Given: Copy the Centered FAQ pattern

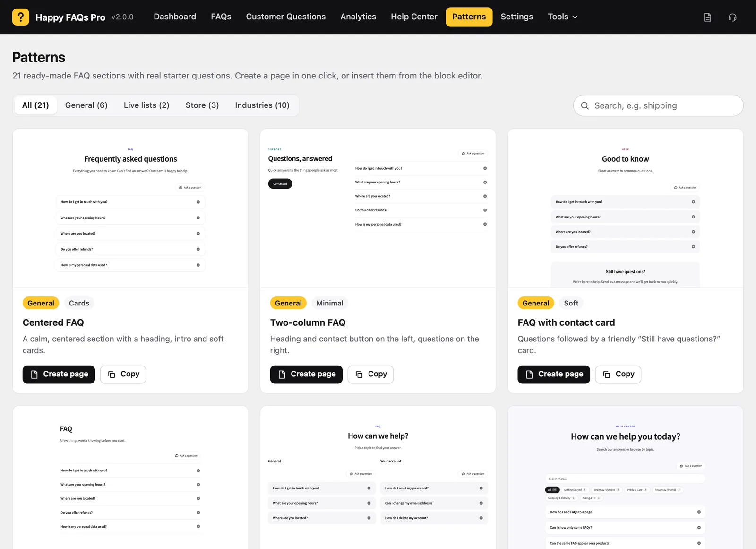Looking at the screenshot, I should click(x=123, y=375).
